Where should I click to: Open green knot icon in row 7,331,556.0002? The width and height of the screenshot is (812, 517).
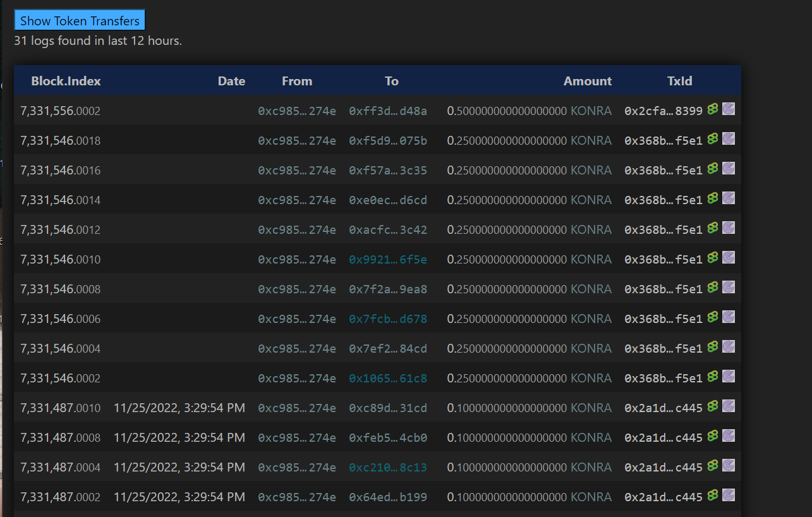pos(713,109)
